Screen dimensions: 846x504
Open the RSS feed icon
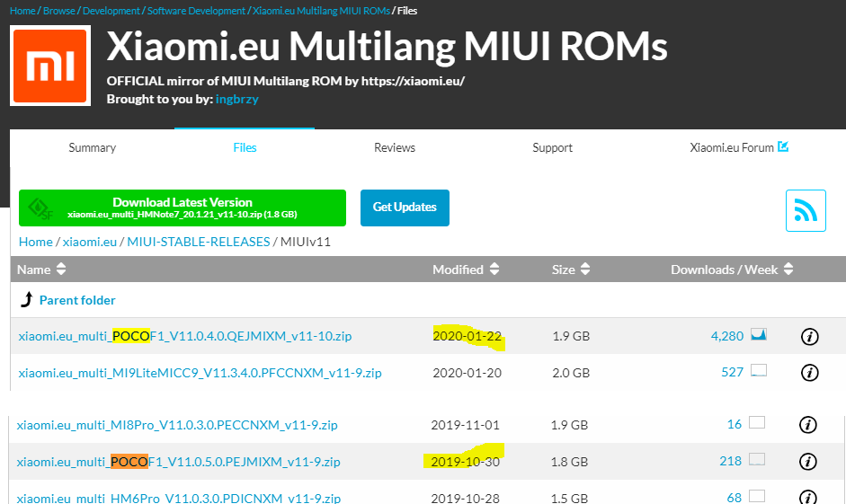coord(806,210)
